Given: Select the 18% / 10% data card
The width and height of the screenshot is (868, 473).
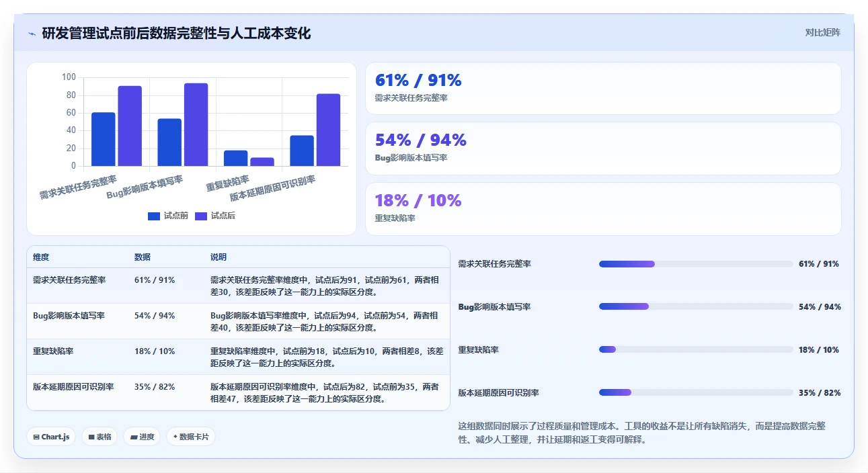Looking at the screenshot, I should [603, 209].
